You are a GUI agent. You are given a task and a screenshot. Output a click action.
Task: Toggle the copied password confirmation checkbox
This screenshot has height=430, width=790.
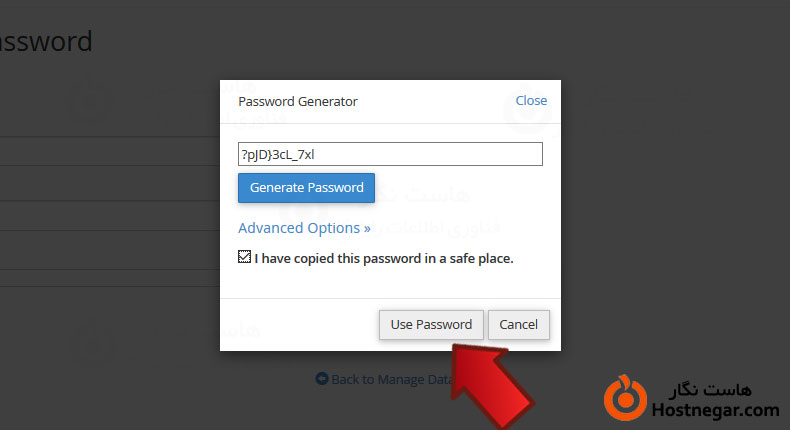pyautogui.click(x=245, y=257)
